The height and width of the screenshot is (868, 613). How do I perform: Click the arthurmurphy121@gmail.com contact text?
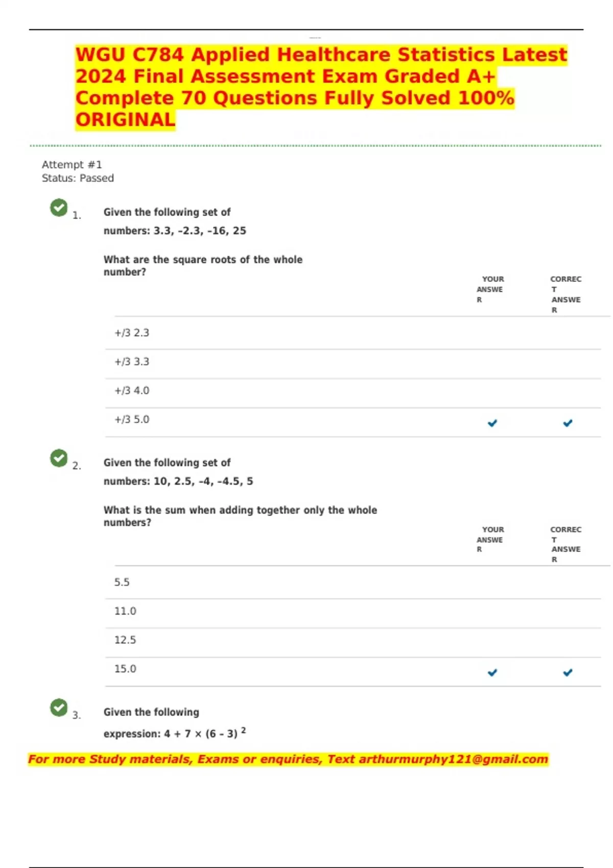[453, 759]
